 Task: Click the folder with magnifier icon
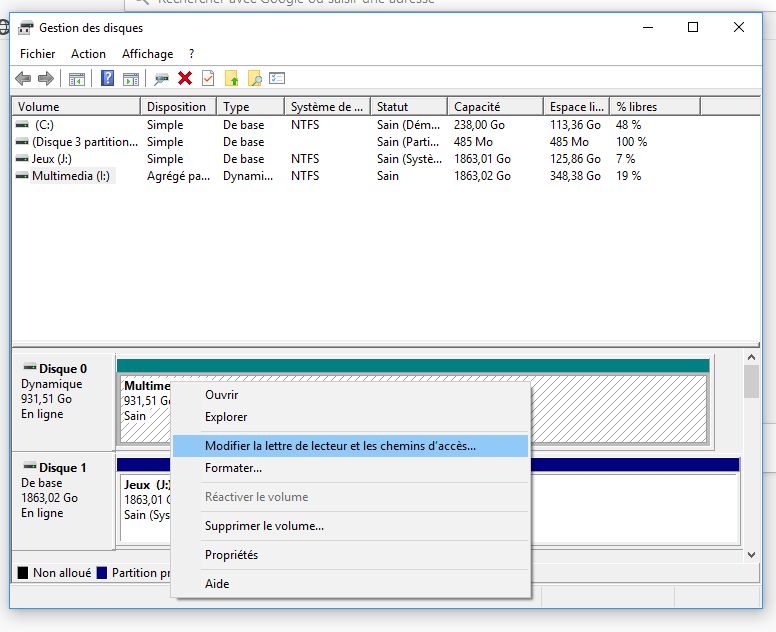click(x=255, y=78)
